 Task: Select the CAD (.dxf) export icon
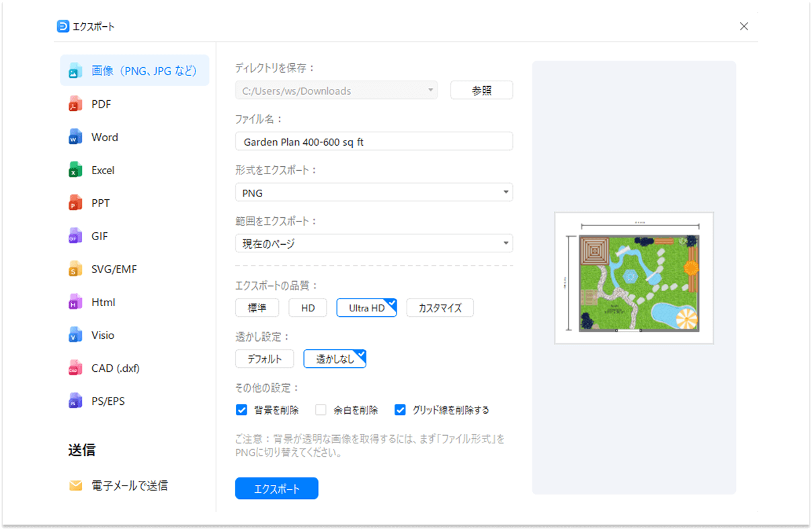[x=76, y=367]
